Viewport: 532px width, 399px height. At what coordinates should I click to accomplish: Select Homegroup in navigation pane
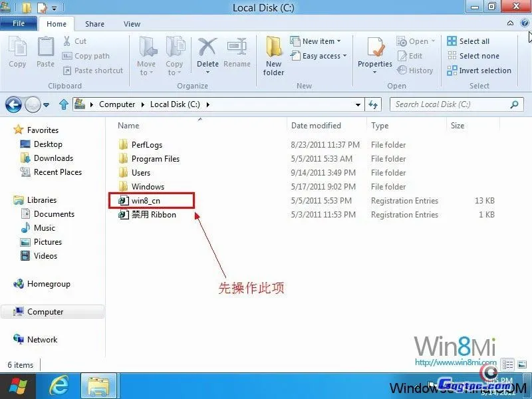point(49,284)
